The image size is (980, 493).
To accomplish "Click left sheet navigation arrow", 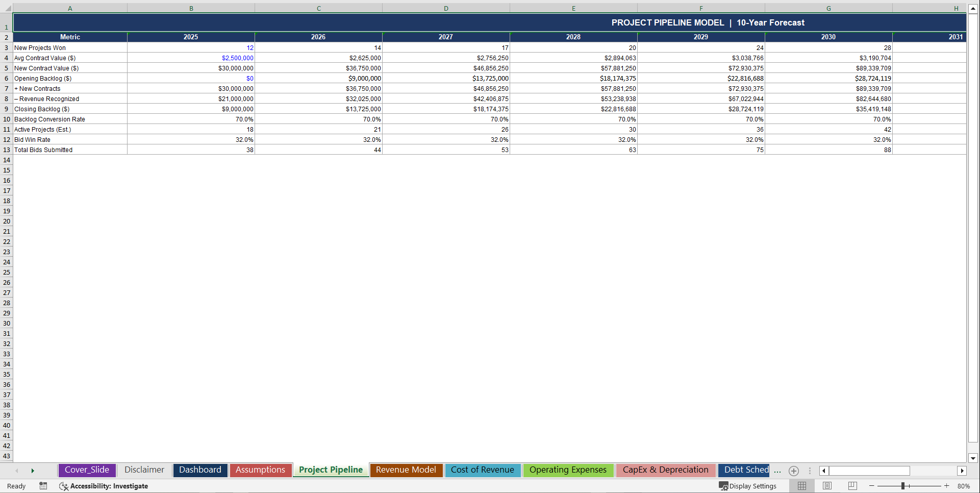I will (17, 471).
